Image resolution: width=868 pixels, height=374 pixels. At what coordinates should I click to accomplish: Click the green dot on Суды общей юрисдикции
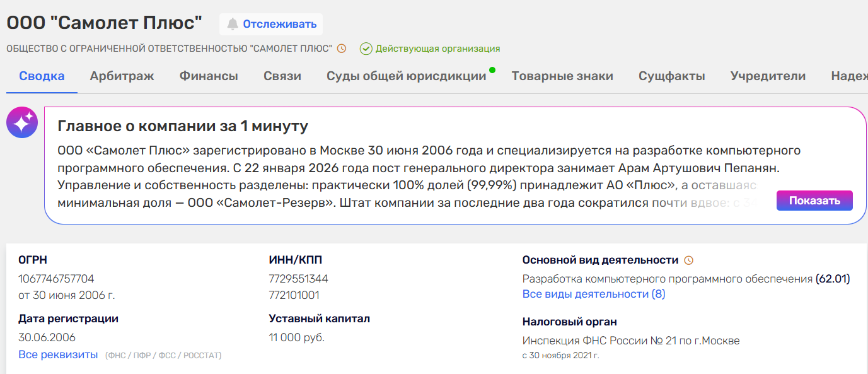[492, 69]
